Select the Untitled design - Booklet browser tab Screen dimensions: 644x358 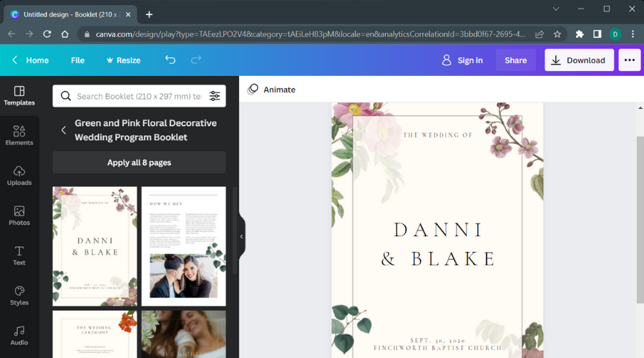pos(70,14)
